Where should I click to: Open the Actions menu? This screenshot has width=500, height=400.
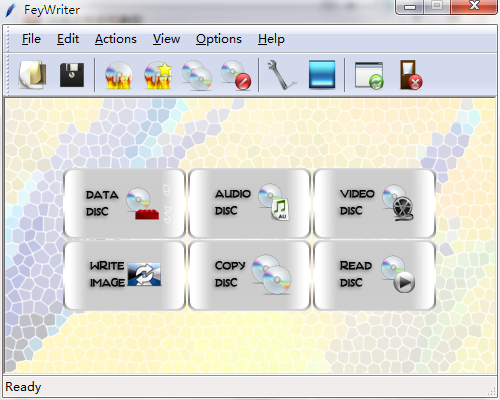tap(116, 39)
